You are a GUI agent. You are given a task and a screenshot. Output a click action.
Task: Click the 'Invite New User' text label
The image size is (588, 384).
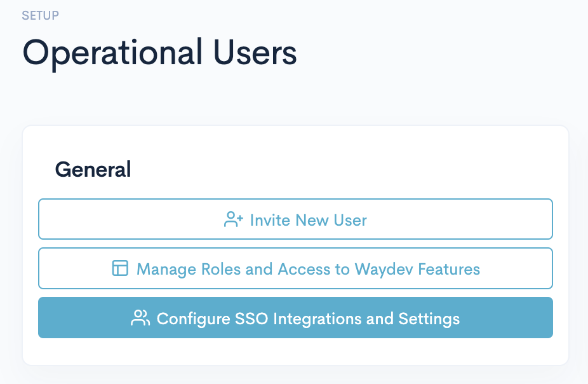point(308,220)
